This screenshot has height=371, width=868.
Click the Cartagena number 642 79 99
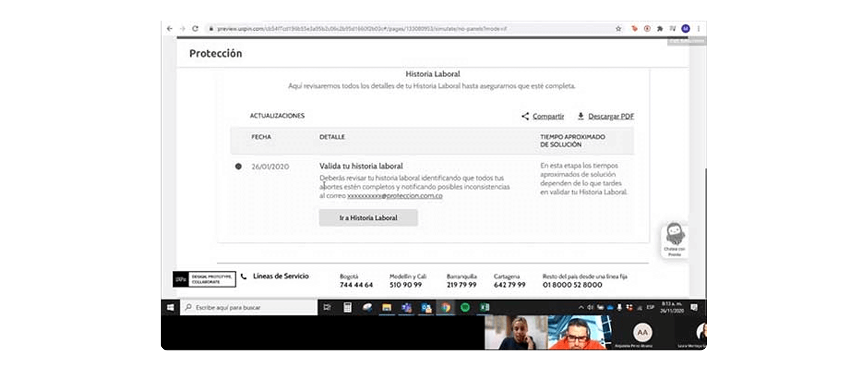pyautogui.click(x=509, y=285)
